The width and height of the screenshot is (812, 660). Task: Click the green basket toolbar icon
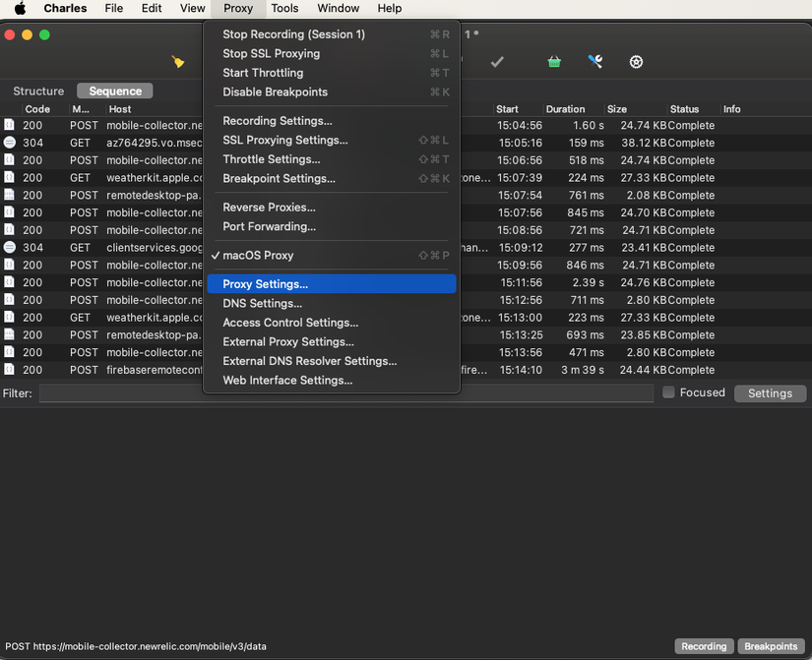coord(553,61)
